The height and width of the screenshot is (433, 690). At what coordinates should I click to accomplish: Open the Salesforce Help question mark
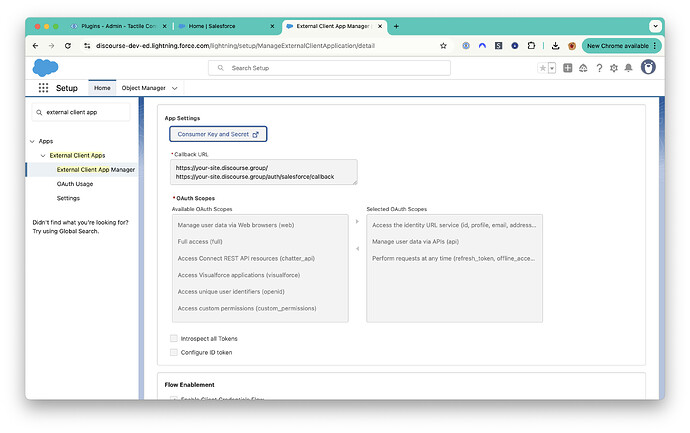point(599,68)
